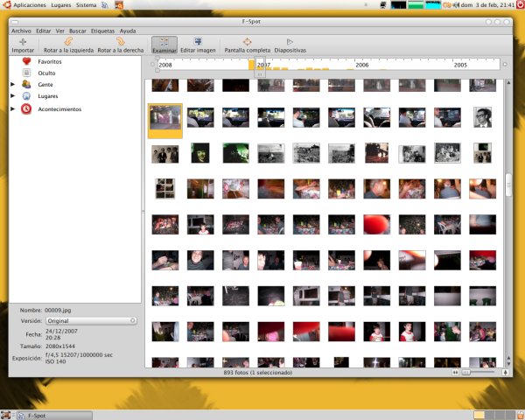Select the smiling man in striped shirt thumbnail
This screenshot has width=525, height=420.
tap(200, 260)
